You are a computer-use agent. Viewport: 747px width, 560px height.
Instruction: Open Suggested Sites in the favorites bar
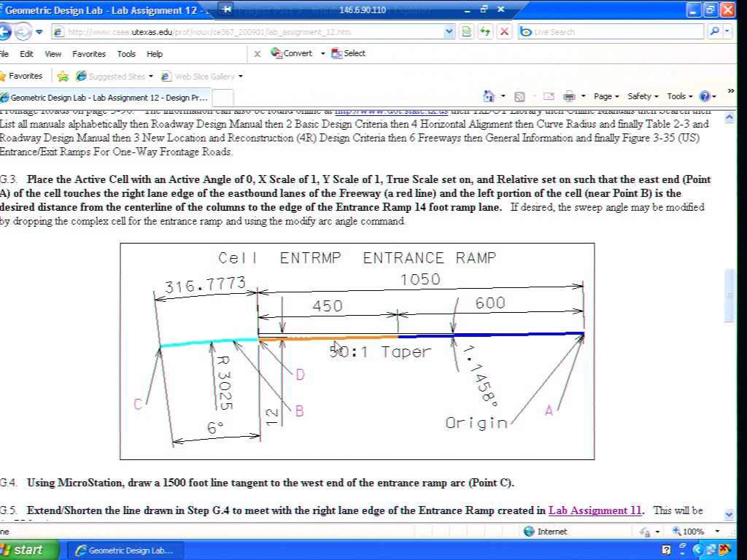point(114,76)
